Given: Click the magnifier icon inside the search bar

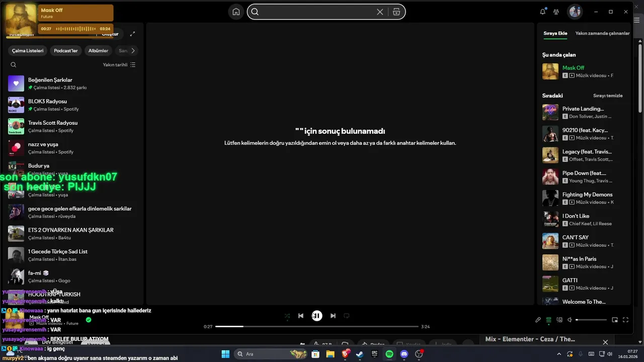Looking at the screenshot, I should [255, 12].
